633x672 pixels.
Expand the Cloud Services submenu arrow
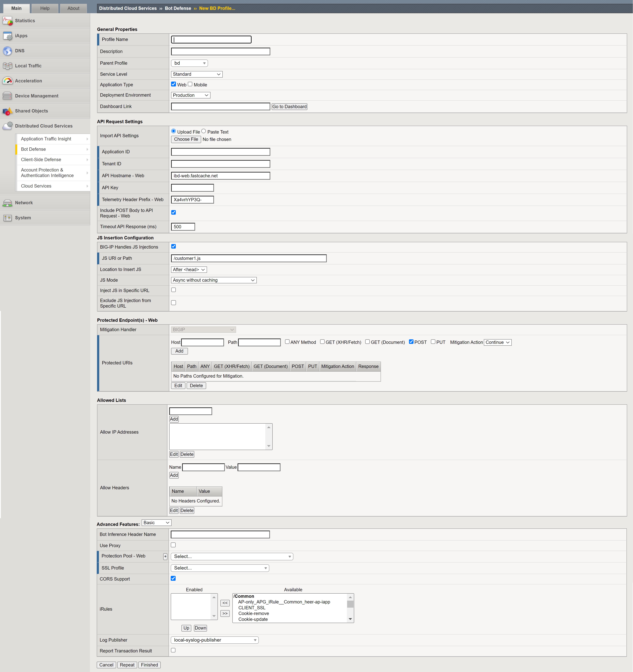(87, 186)
